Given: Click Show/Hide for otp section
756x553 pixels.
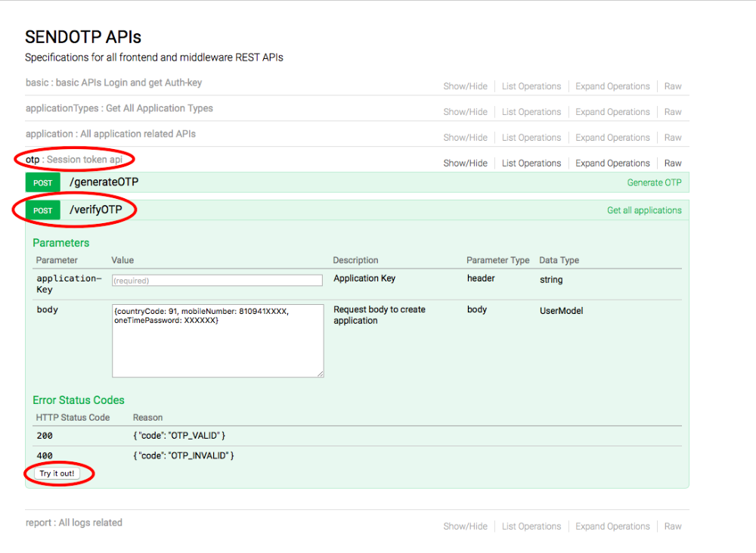Looking at the screenshot, I should click(x=465, y=163).
